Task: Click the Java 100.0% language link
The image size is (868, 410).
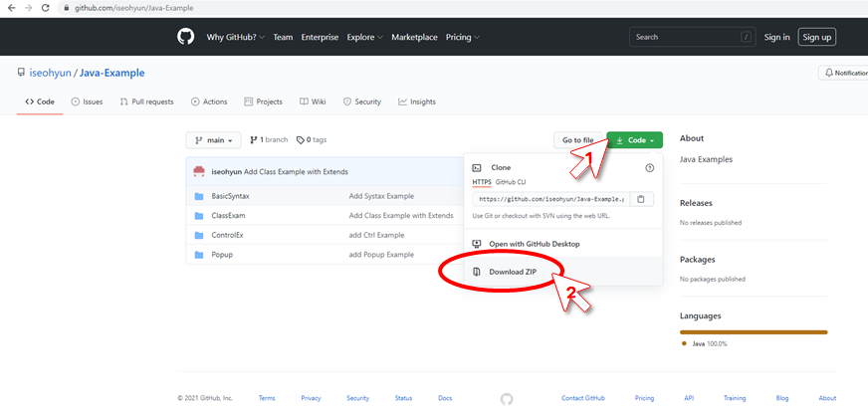Action: pyautogui.click(x=704, y=343)
